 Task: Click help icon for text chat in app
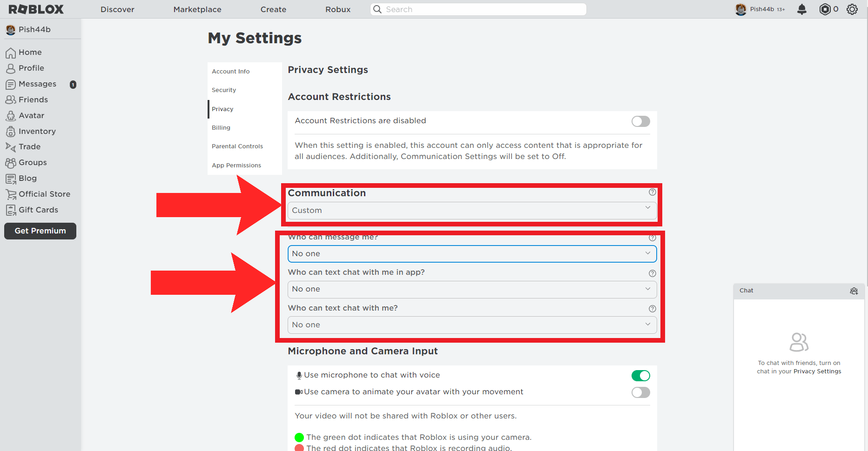[653, 273]
